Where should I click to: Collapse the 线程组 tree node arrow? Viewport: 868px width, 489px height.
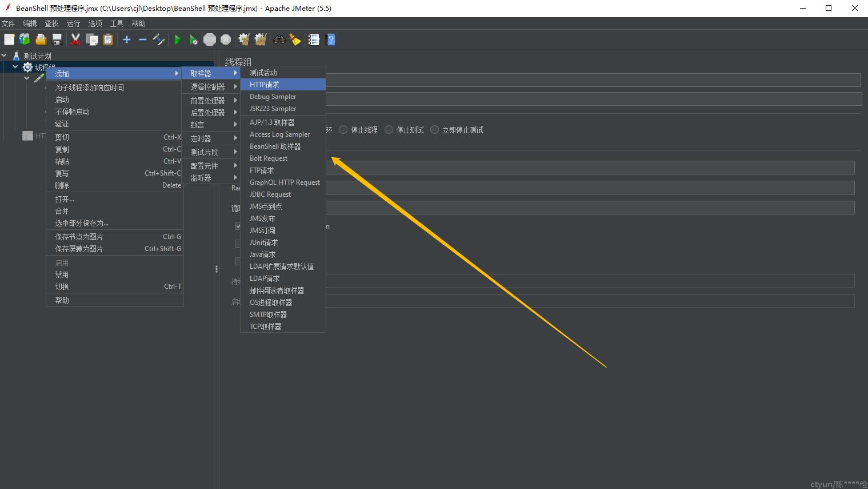pos(15,67)
